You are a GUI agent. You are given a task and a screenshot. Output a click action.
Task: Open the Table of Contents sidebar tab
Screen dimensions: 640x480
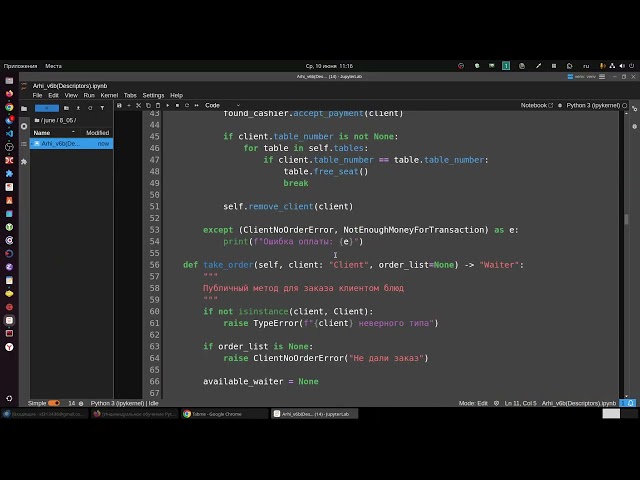tap(24, 144)
